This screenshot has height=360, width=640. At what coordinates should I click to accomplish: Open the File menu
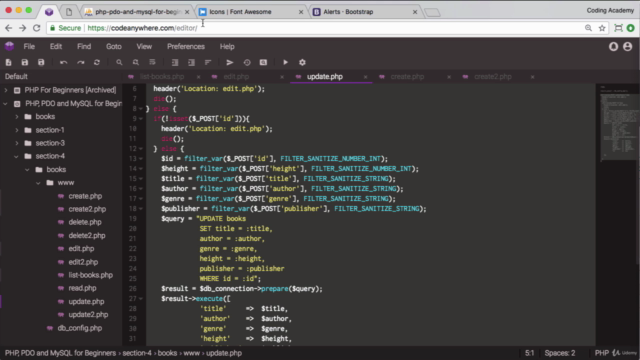pos(29,47)
